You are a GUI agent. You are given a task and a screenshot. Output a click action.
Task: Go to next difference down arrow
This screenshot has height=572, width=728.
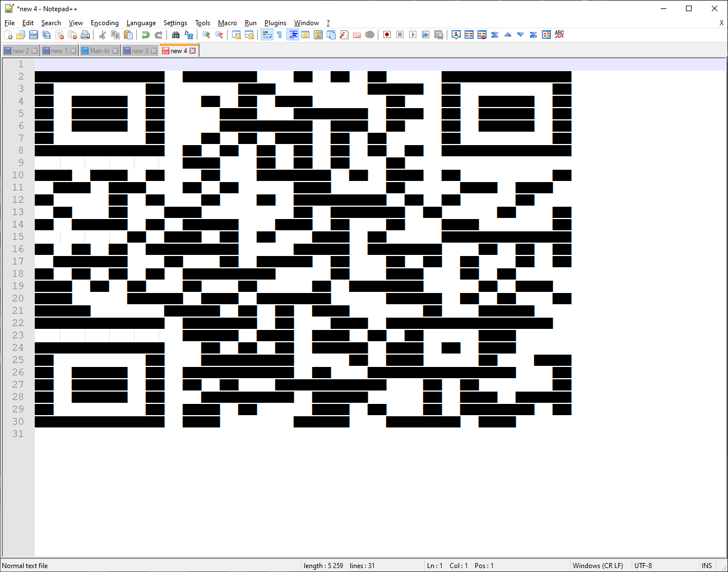point(521,35)
